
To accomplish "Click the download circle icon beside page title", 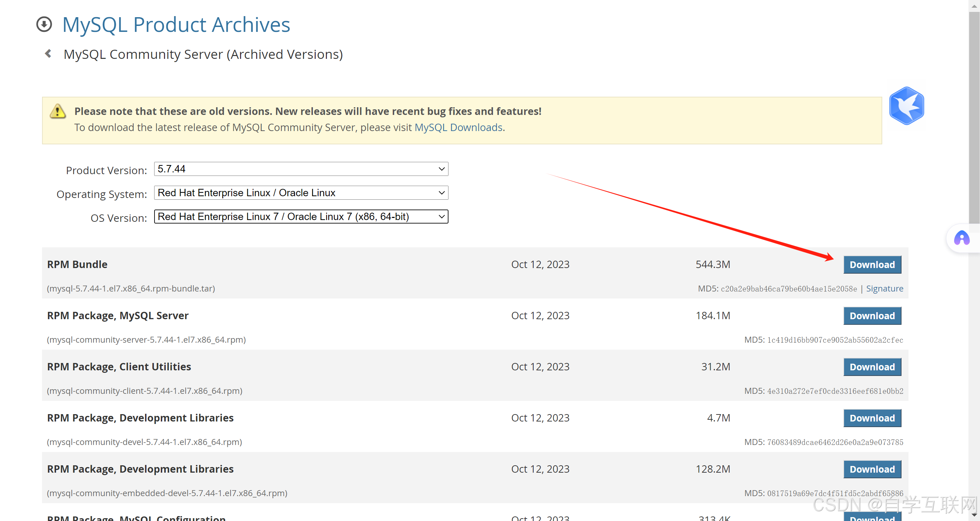I will click(x=44, y=24).
